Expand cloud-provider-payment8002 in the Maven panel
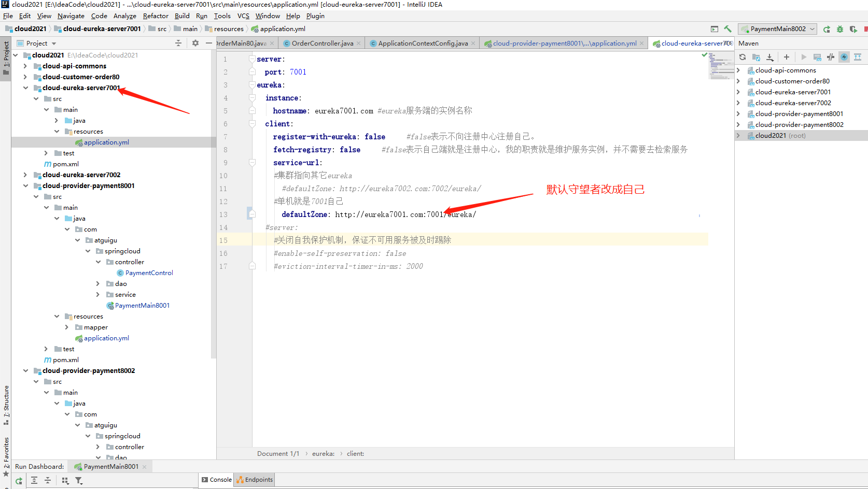 (x=739, y=124)
